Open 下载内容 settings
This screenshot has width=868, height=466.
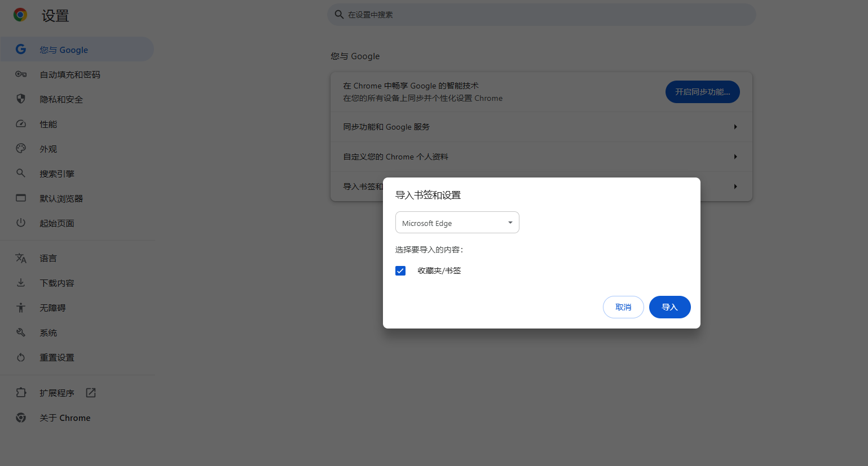tap(77, 283)
